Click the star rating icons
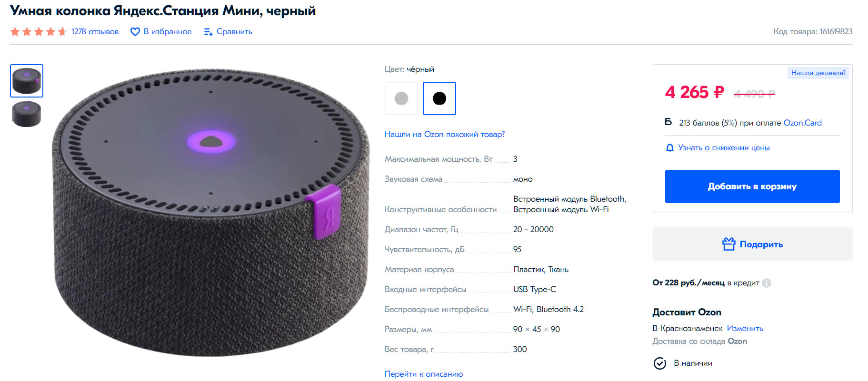The image size is (868, 381). point(38,32)
